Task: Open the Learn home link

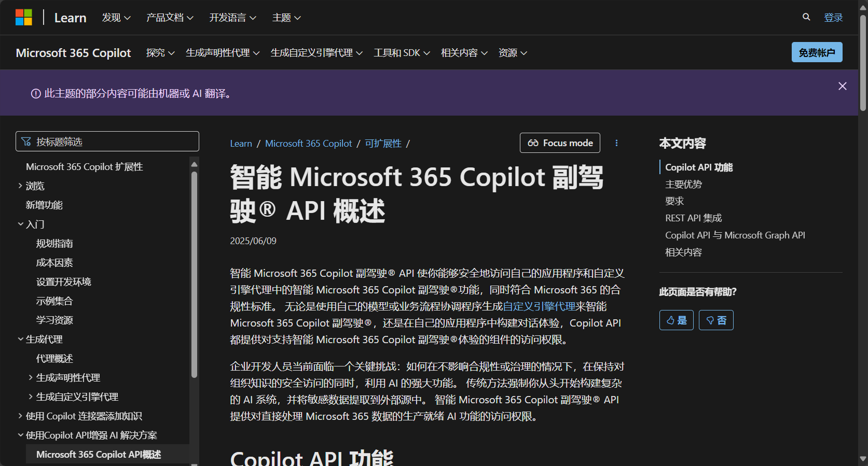Action: pyautogui.click(x=70, y=18)
